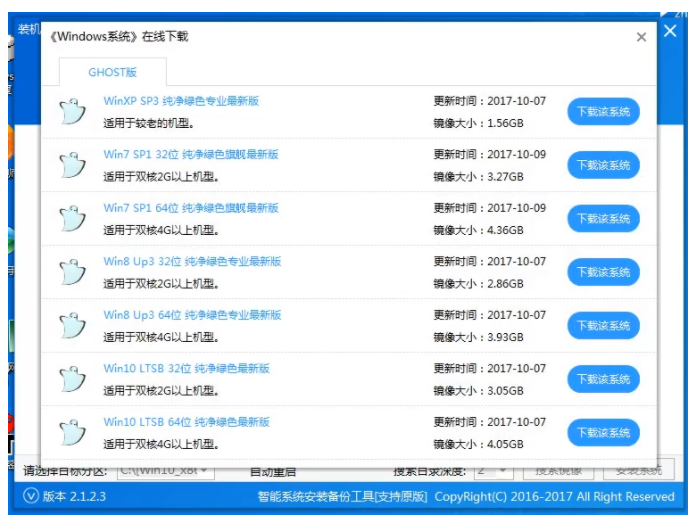Viewport: 694px width, 522px height.
Task: Click the Win10 LTSB 32位 ghost icon
Action: (72, 379)
